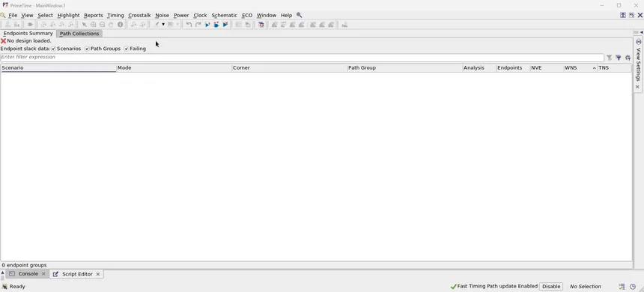Click the filter expression input field

302,58
